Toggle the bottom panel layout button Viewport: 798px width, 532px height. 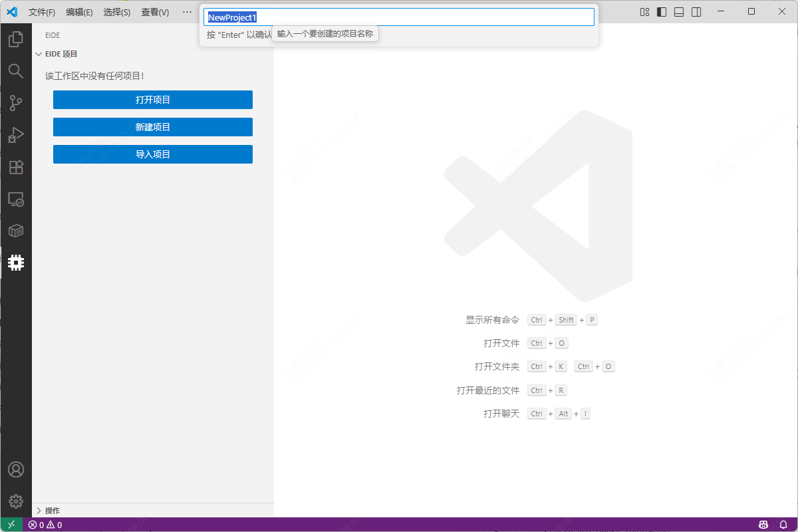pyautogui.click(x=679, y=12)
